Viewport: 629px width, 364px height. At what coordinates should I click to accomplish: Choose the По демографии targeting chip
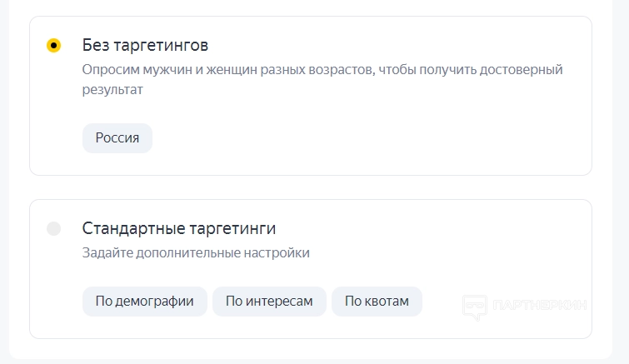point(145,302)
